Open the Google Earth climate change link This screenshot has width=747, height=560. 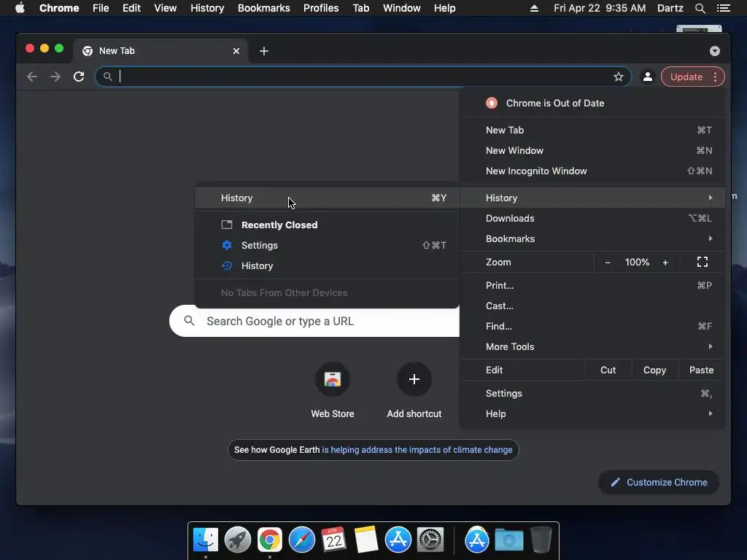pos(417,450)
